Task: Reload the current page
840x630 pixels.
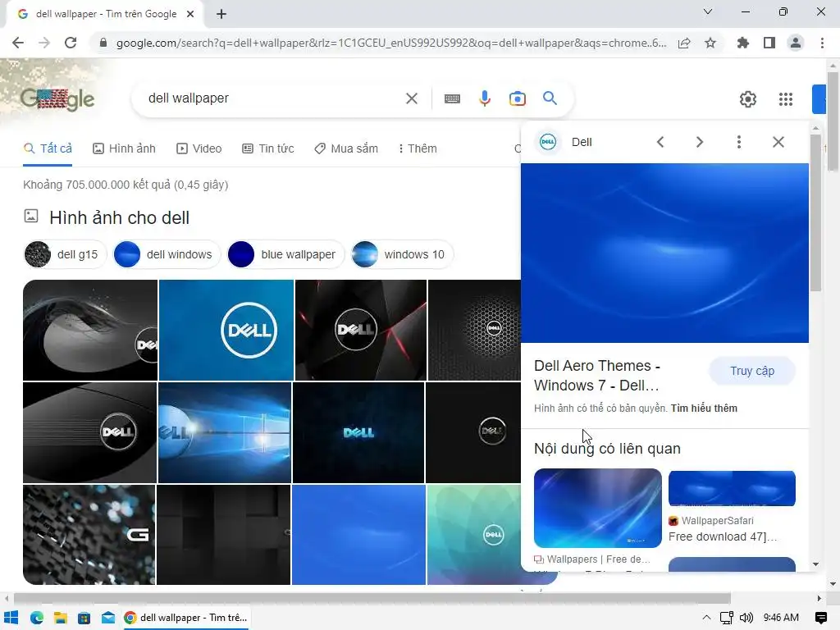Action: click(x=71, y=43)
